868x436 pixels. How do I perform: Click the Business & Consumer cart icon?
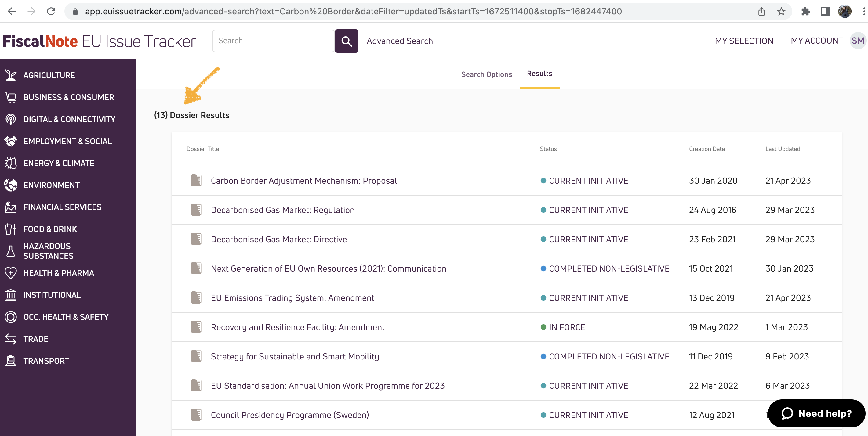11,97
